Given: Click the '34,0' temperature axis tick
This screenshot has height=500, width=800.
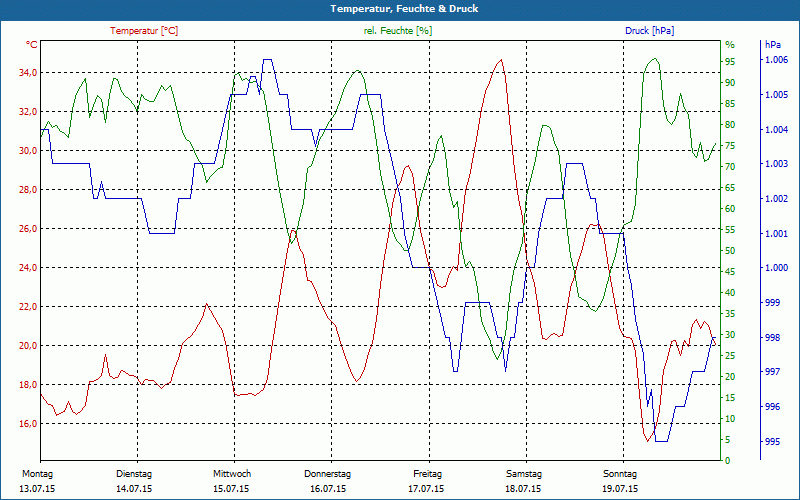Looking at the screenshot, I should point(27,73).
